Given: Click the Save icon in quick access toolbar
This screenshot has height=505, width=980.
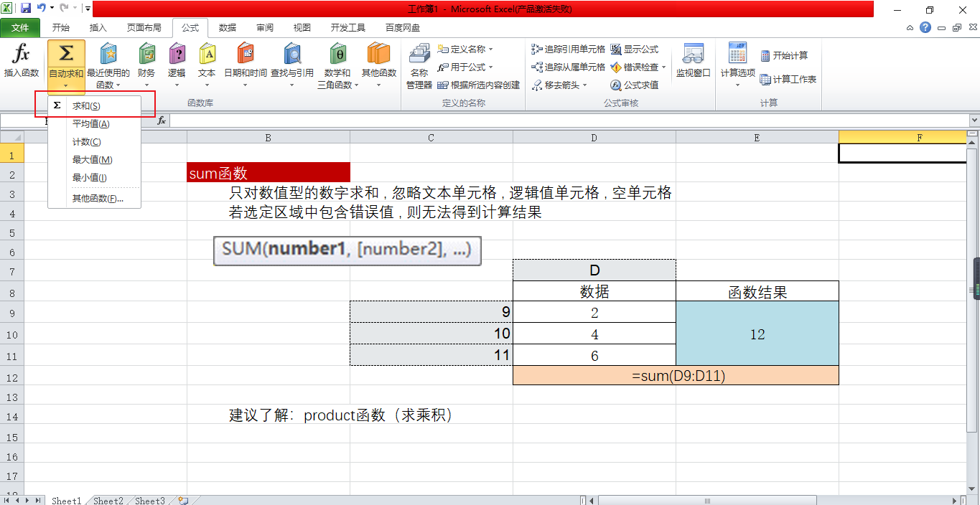Looking at the screenshot, I should (x=26, y=9).
